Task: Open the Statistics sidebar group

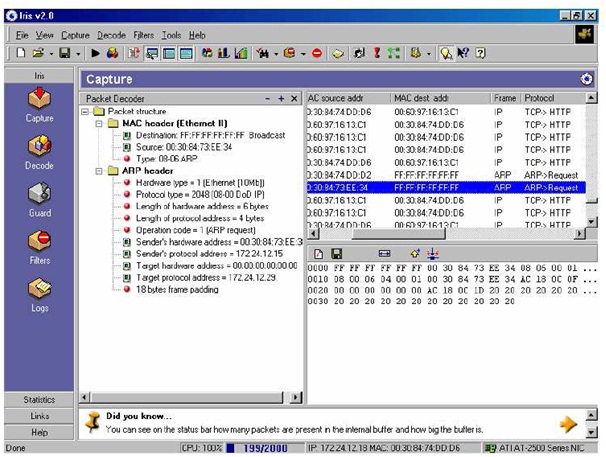Action: click(x=39, y=399)
